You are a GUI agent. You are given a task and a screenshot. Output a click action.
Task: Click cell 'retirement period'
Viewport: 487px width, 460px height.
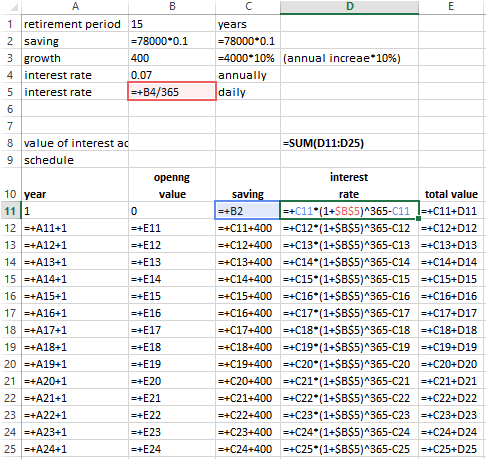click(75, 24)
